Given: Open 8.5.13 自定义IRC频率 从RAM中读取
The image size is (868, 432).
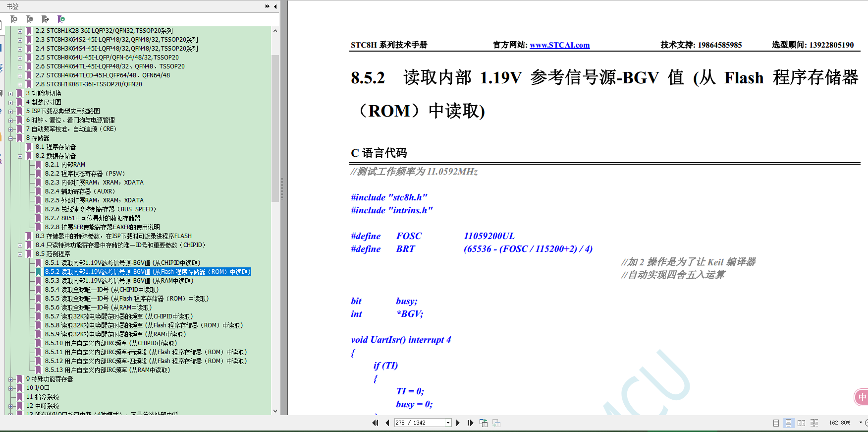Looking at the screenshot, I should pos(108,370).
